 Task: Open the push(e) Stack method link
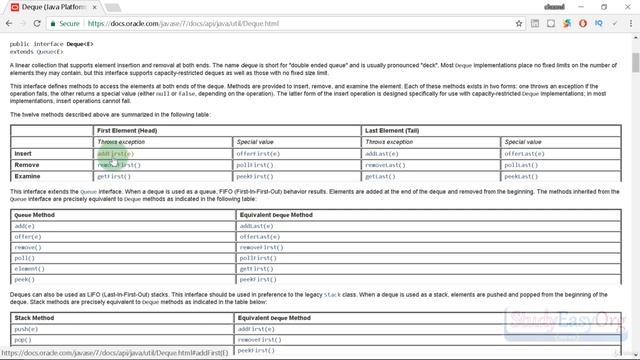click(x=26, y=329)
